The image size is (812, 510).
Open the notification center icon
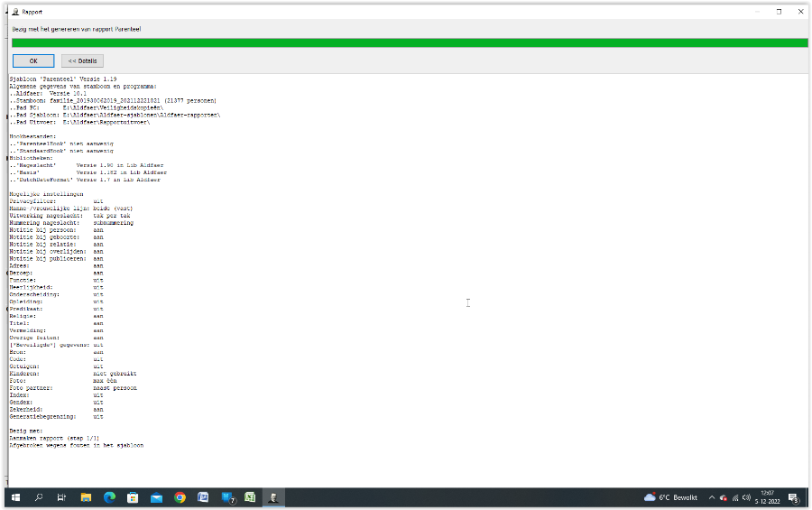pyautogui.click(x=793, y=497)
